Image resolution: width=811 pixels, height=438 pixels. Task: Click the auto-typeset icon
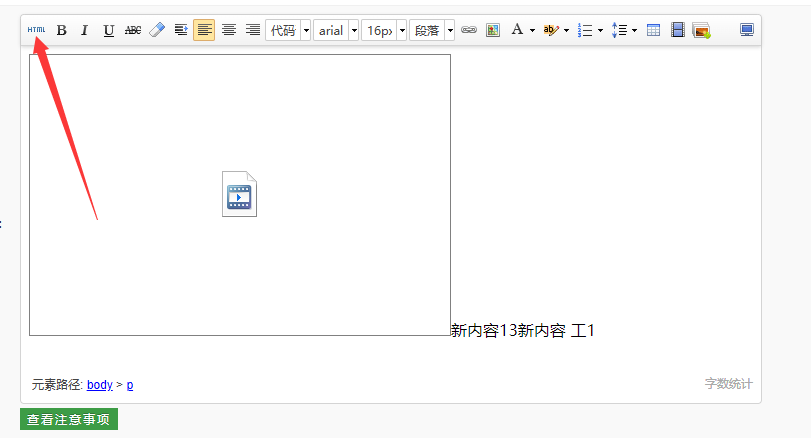pos(181,30)
